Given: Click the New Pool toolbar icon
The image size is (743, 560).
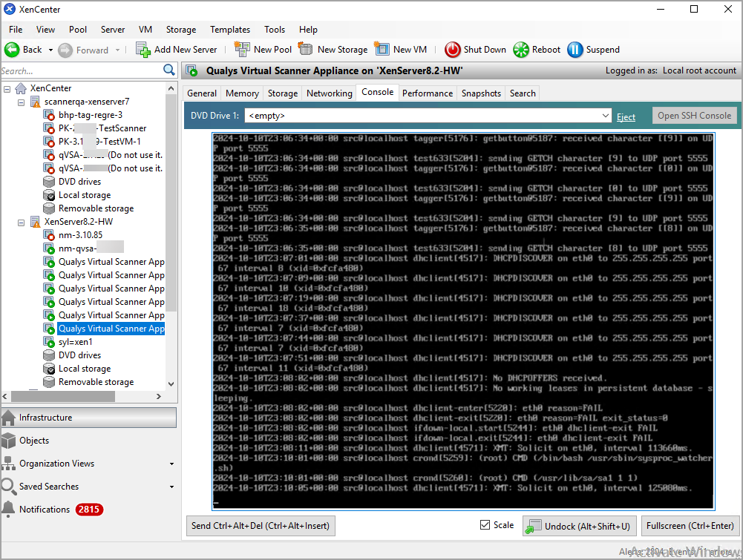Looking at the screenshot, I should [x=242, y=49].
